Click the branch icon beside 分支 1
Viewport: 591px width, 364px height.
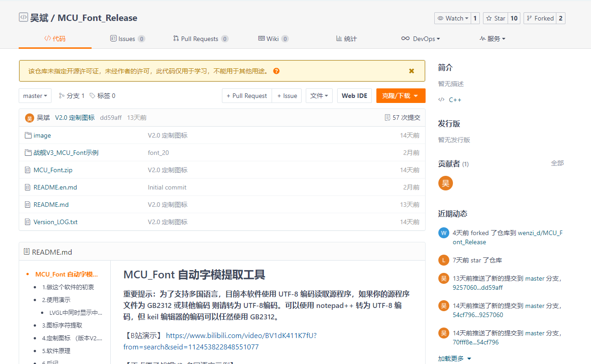(x=62, y=96)
